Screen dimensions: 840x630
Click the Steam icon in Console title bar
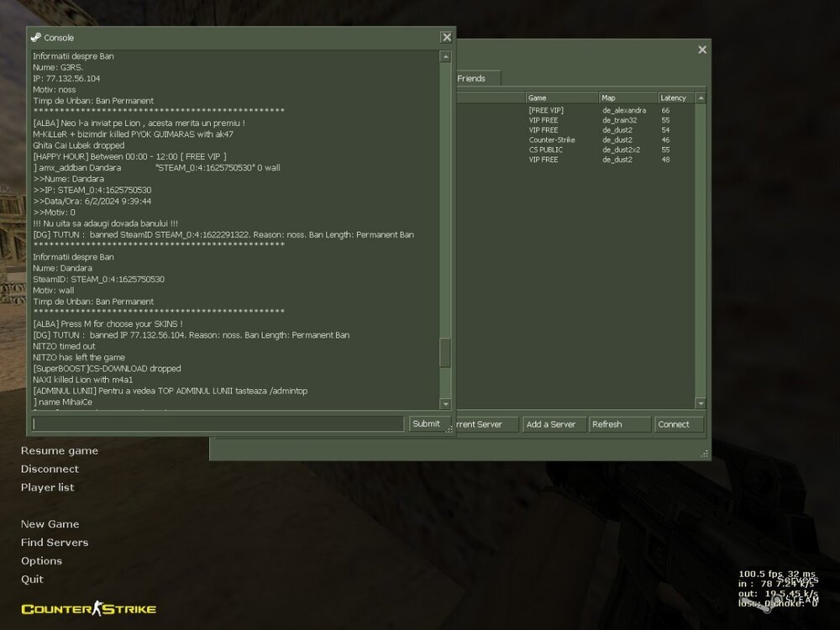(35, 37)
